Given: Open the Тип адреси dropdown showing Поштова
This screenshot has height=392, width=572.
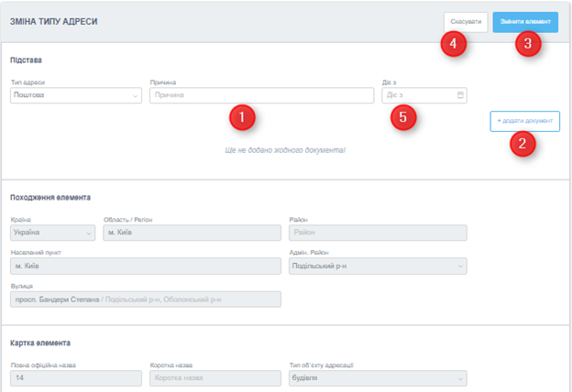Looking at the screenshot, I should (75, 94).
